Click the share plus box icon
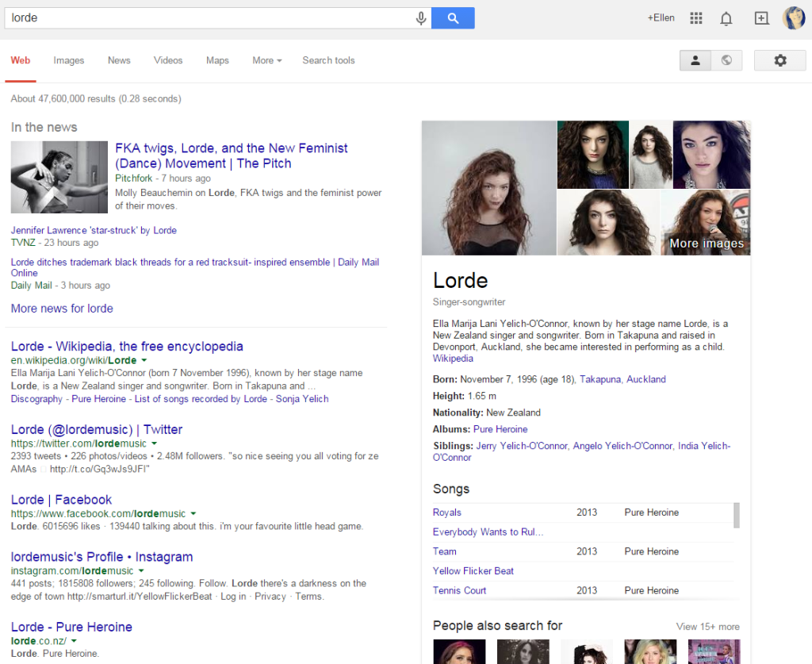Viewport: 812px width, 664px height. 761,18
